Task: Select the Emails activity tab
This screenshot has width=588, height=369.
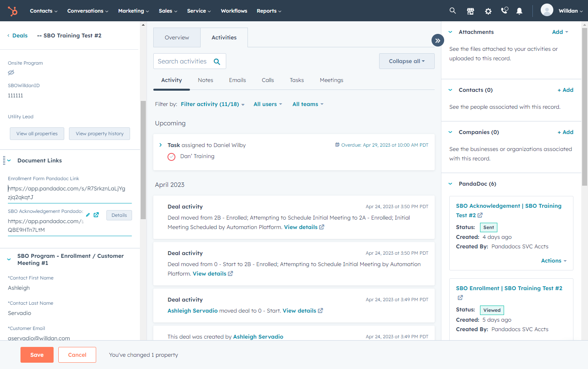Action: [237, 80]
